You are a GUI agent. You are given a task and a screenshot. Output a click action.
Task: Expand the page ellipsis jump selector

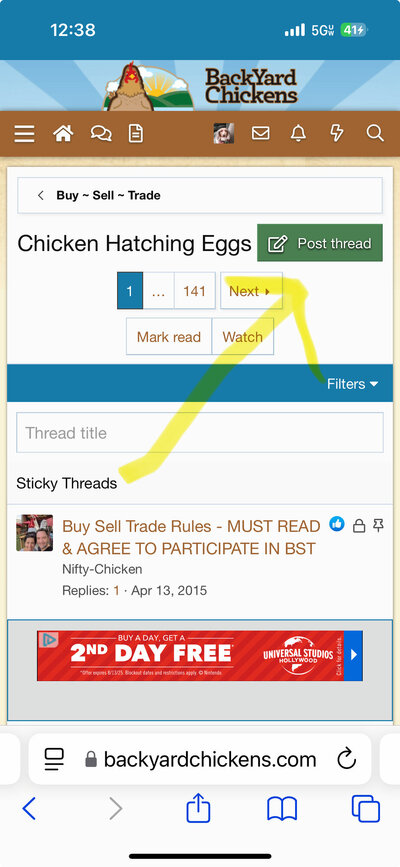pyautogui.click(x=158, y=291)
